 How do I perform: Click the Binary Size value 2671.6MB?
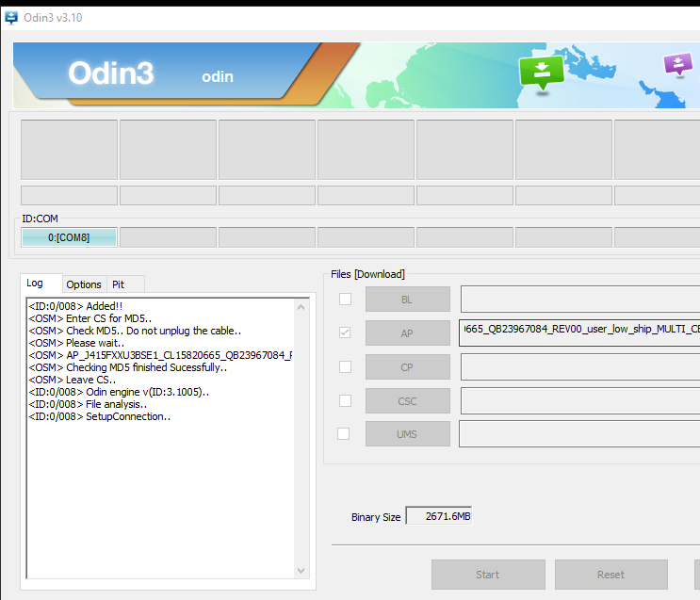tap(439, 516)
